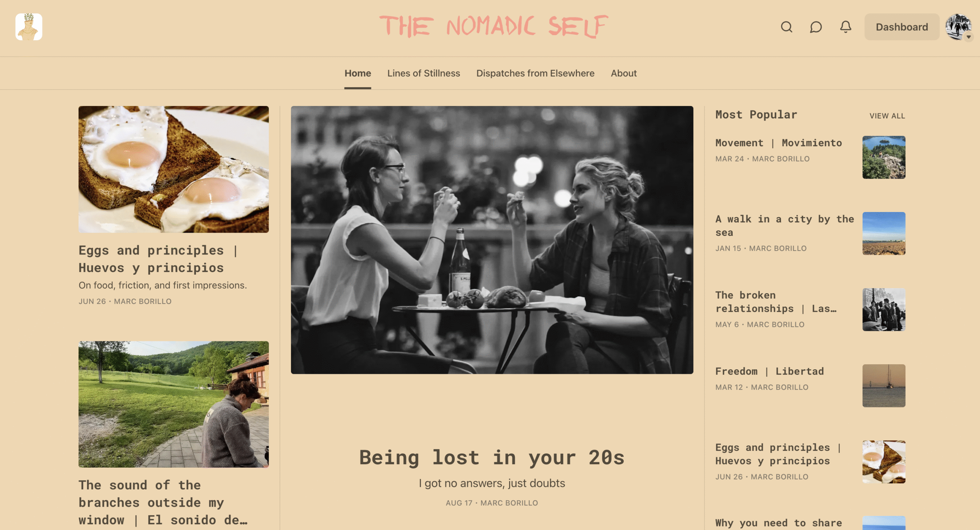Select the Home tab
The width and height of the screenshot is (980, 530).
(x=358, y=73)
